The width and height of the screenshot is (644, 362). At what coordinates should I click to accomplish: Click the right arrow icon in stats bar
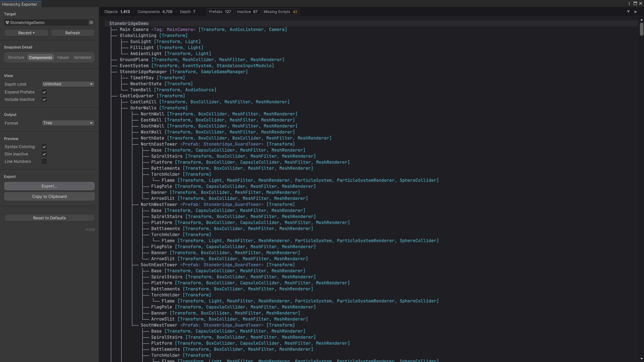pos(636,12)
